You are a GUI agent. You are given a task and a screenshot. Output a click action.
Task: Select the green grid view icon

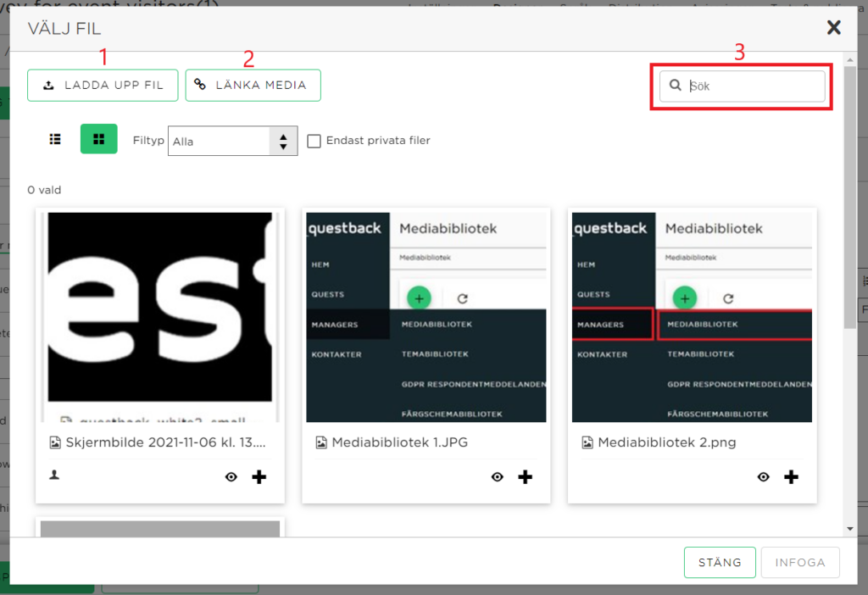98,139
